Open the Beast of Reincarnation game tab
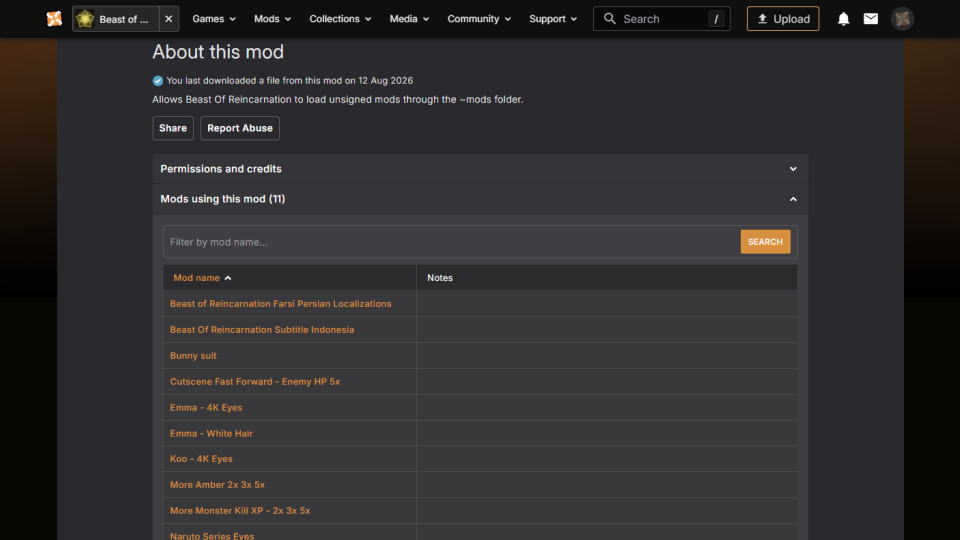This screenshot has height=540, width=960. click(116, 19)
